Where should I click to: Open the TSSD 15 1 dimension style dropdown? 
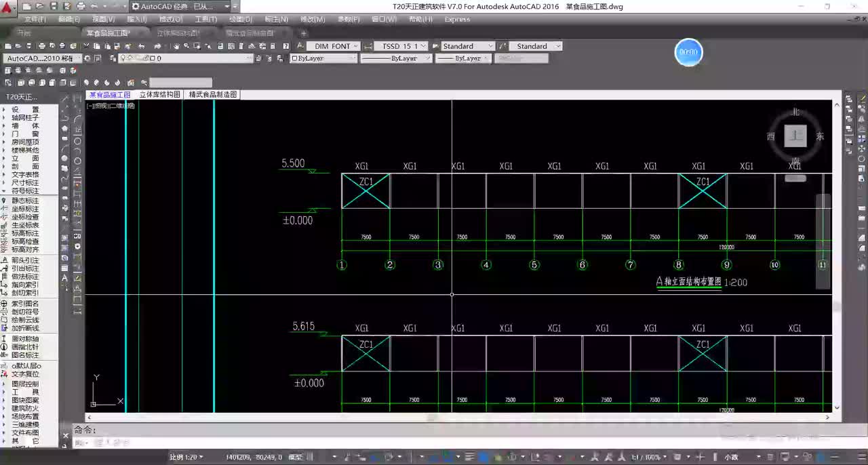coord(401,46)
